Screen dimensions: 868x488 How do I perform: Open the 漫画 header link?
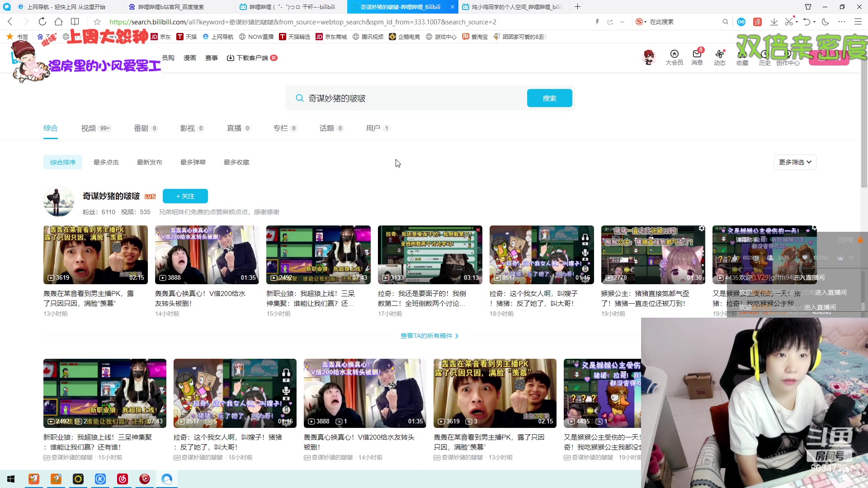click(190, 58)
